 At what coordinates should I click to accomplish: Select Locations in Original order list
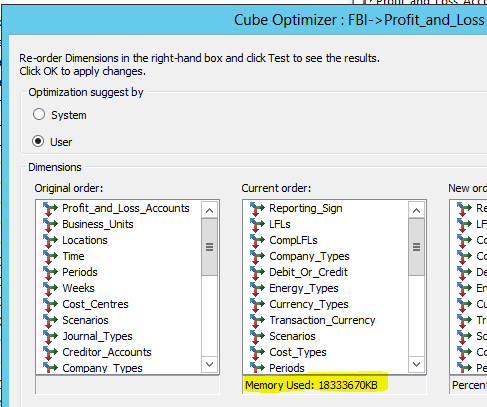pos(85,240)
